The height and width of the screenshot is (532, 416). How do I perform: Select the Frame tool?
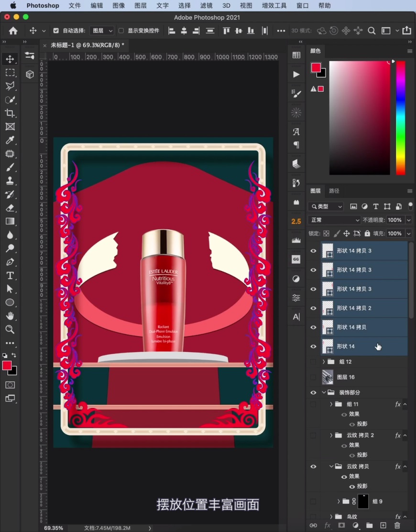(10, 127)
